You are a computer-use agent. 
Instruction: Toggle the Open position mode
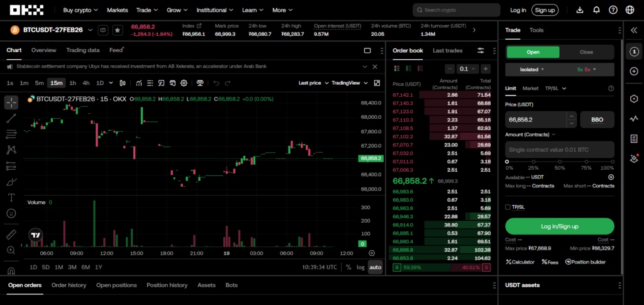click(x=533, y=52)
